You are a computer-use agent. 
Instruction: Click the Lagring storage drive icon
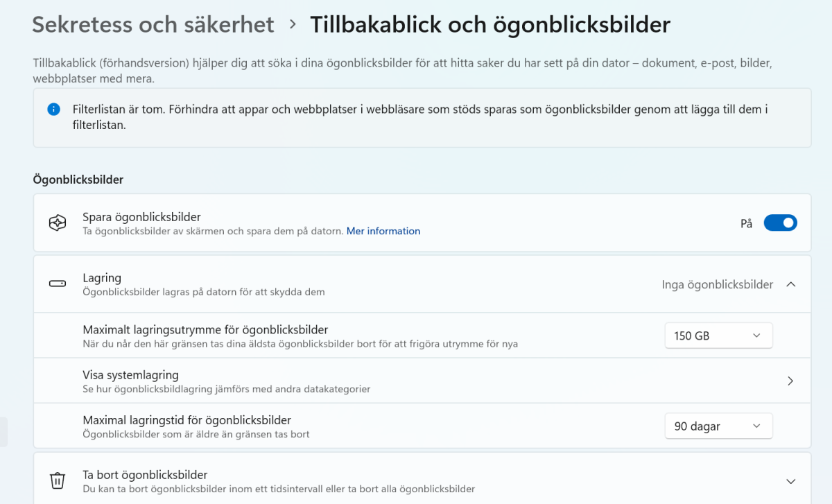tap(57, 284)
